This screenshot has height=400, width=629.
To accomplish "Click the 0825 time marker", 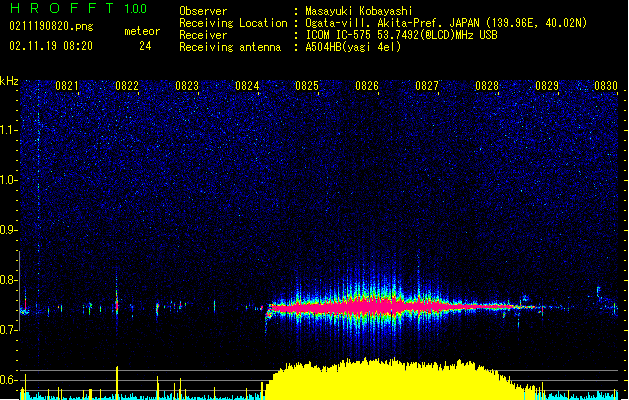I will (x=307, y=85).
